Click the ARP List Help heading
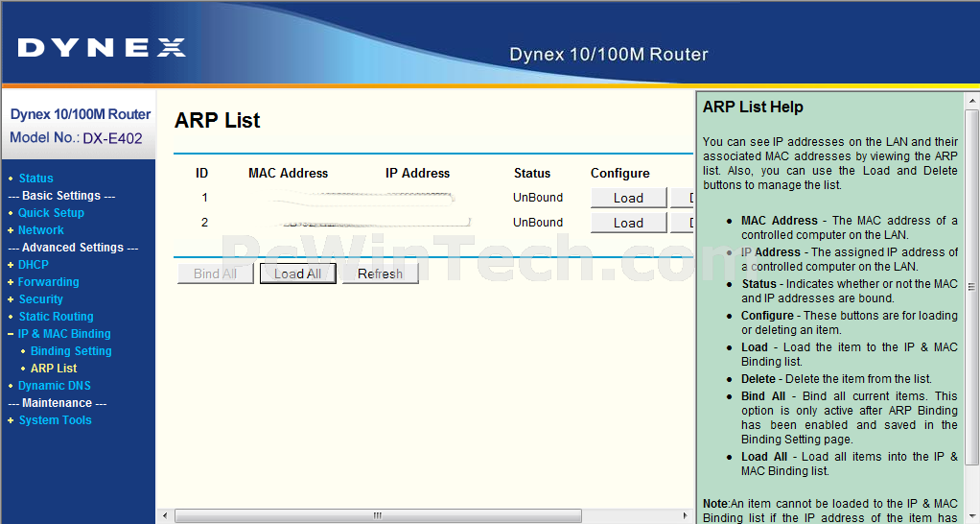The image size is (980, 524). pyautogui.click(x=753, y=107)
